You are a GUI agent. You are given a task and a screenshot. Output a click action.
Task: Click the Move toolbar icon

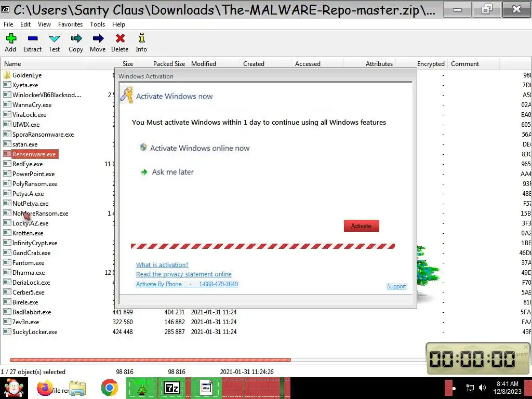tap(98, 38)
